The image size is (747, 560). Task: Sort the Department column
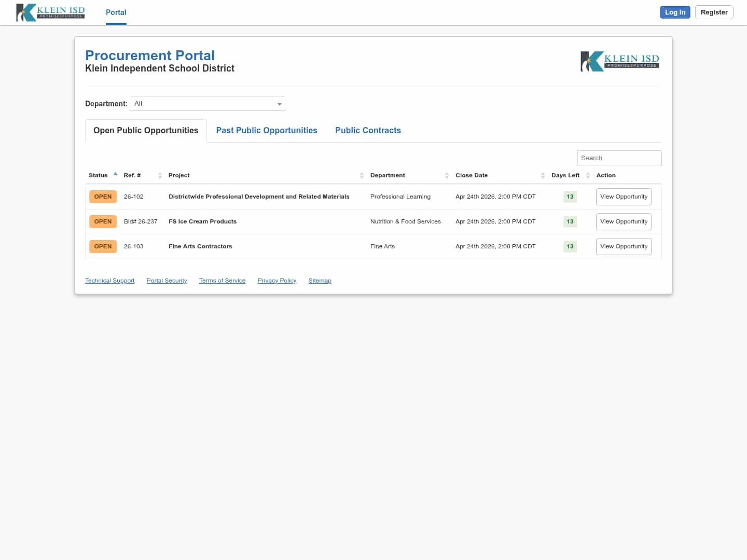click(447, 175)
